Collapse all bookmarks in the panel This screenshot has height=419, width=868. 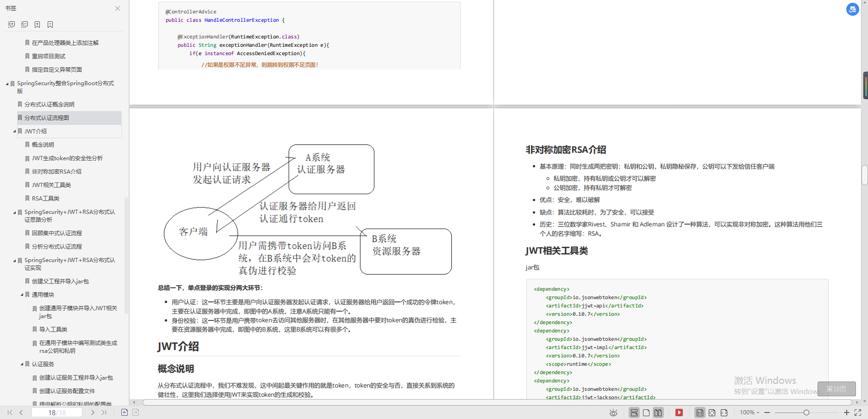coord(25,25)
